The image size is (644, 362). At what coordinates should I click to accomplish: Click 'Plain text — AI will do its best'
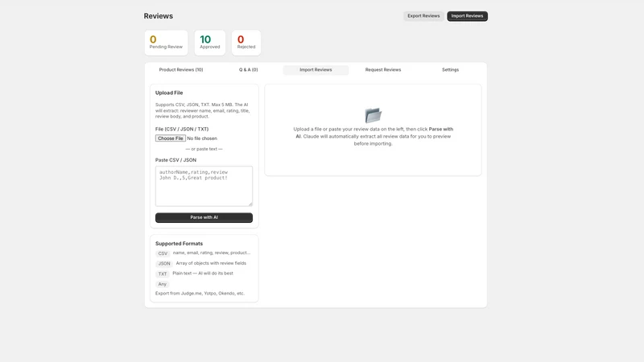203,273
